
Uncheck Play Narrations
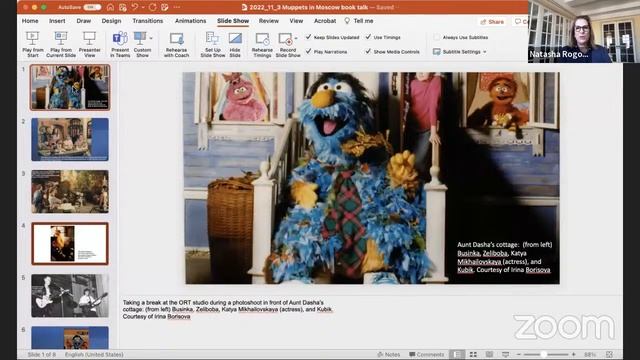309,51
